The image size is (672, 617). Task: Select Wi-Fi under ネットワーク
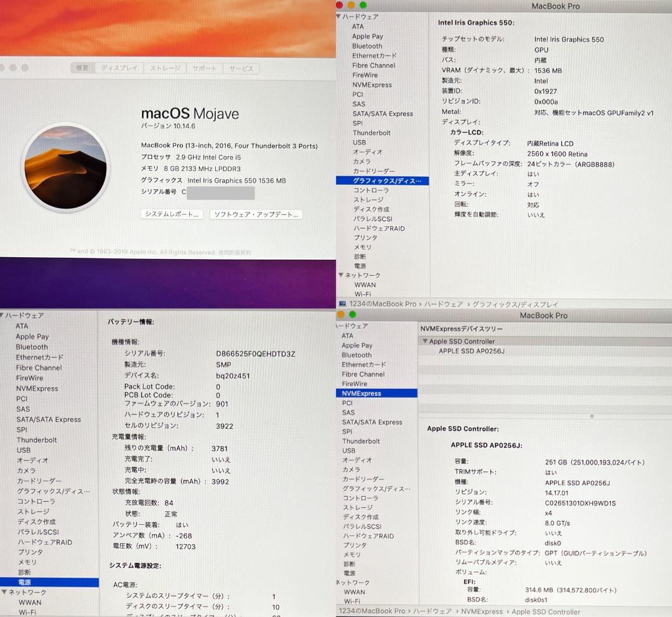point(365,293)
